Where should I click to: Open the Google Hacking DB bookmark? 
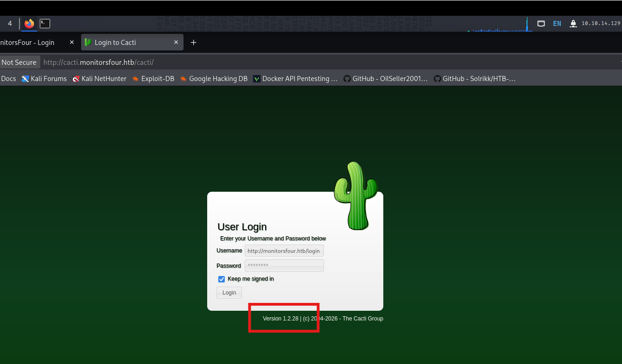[x=214, y=79]
